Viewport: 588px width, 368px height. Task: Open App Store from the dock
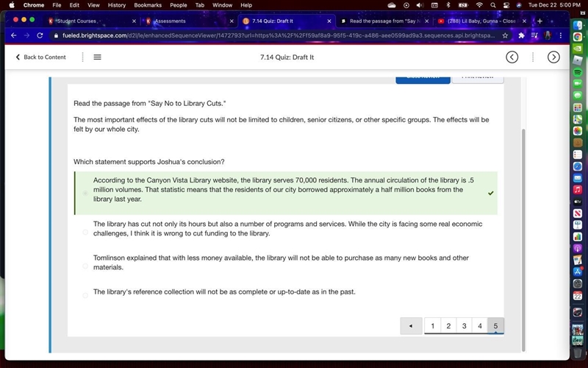click(578, 272)
